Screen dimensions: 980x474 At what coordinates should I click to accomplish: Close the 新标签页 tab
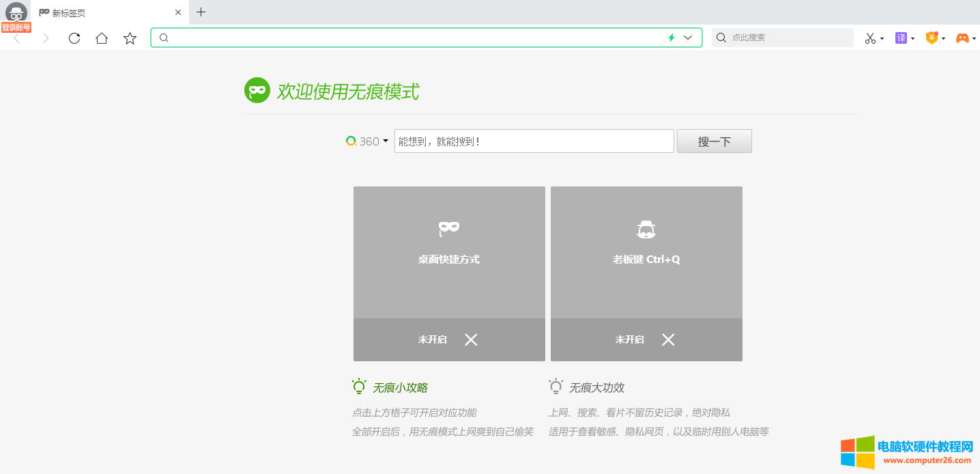tap(178, 13)
